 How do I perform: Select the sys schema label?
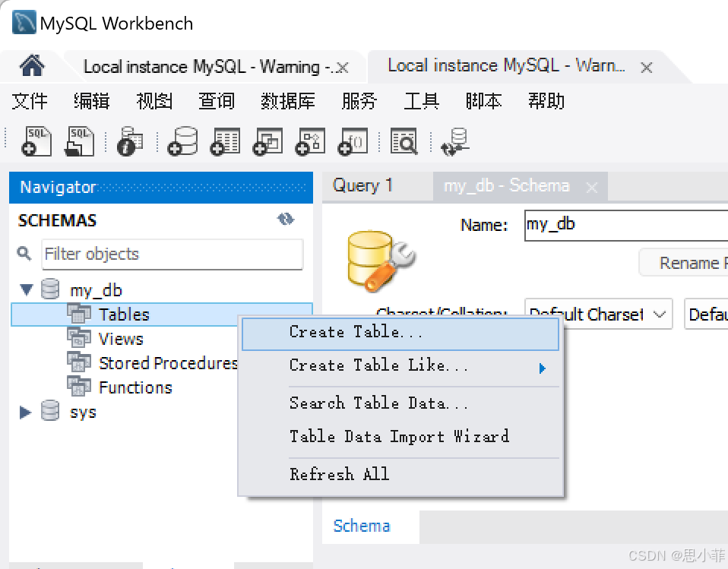coord(83,413)
